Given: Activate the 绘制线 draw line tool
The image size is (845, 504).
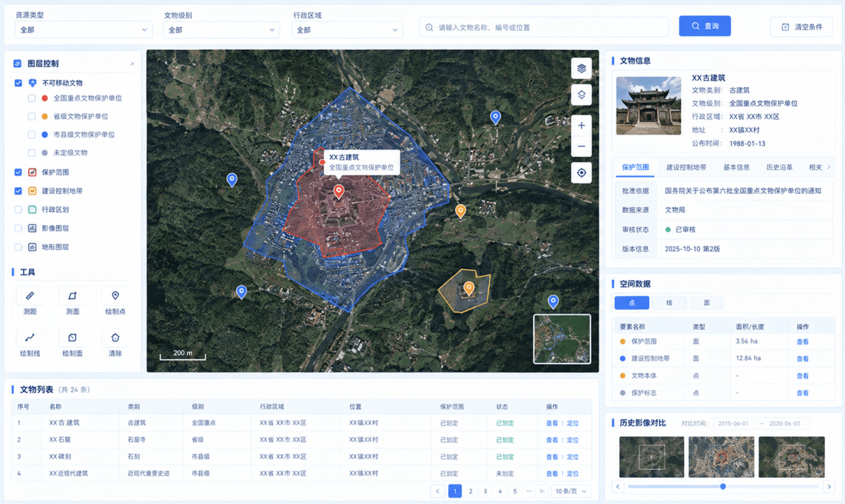Looking at the screenshot, I should point(30,343).
